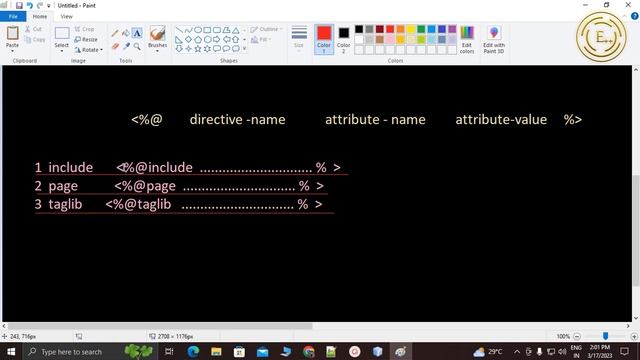Switch to the View tab
Viewport: 640px width, 360px height.
tap(67, 16)
